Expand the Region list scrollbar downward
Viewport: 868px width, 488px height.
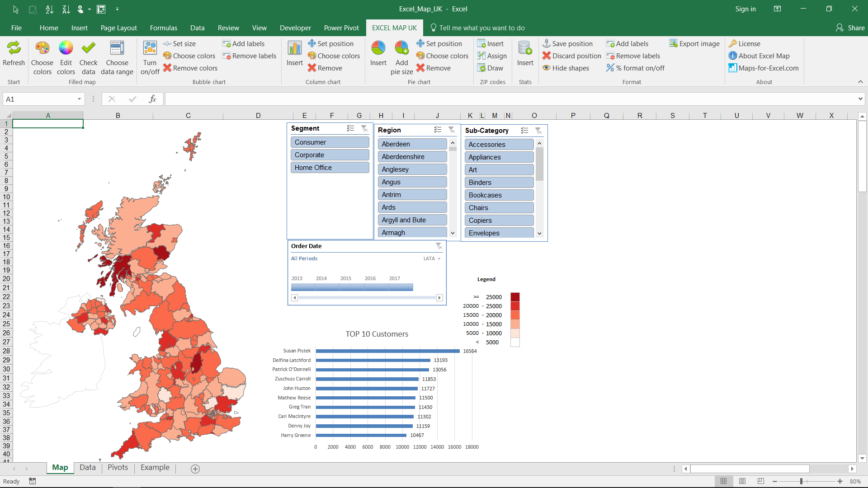click(x=453, y=232)
